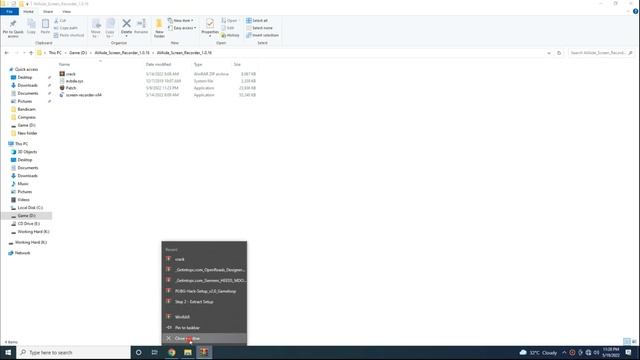Expand Quick access in navigation pane

(26, 69)
